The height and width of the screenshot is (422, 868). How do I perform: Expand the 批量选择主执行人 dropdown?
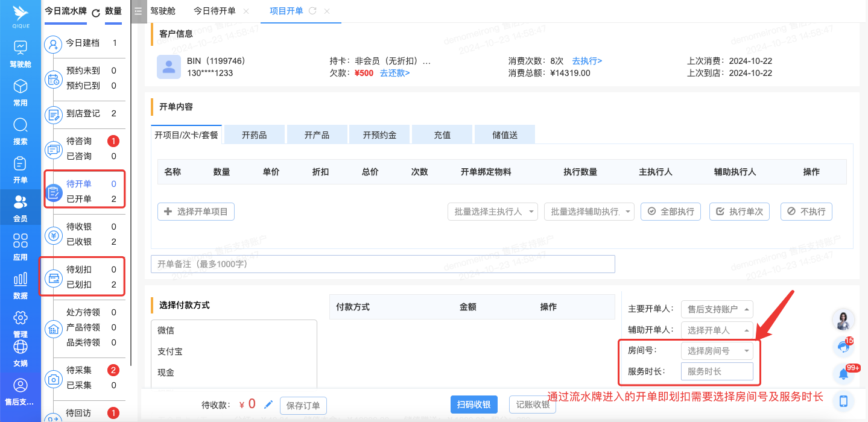click(492, 212)
